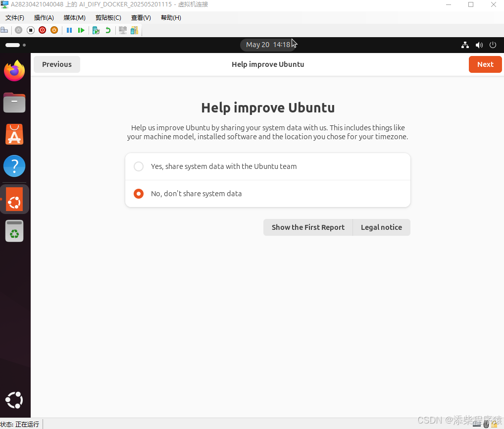Send Ctrl+Alt+Del via the toolbar icon
This screenshot has width=504, height=429.
click(x=4, y=30)
